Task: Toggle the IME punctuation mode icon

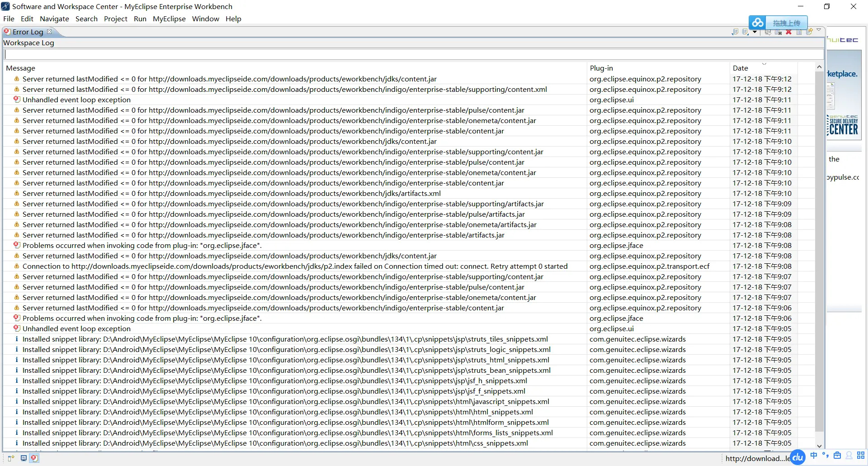Action: pos(826,455)
